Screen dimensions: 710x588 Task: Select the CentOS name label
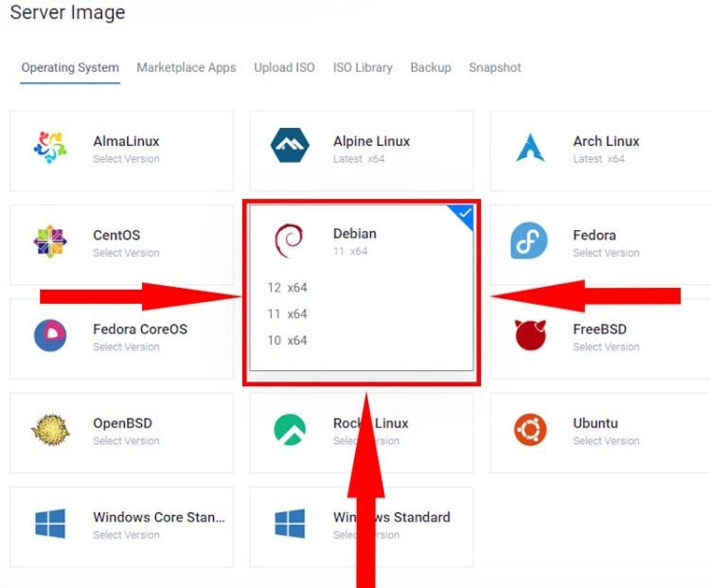point(116,235)
